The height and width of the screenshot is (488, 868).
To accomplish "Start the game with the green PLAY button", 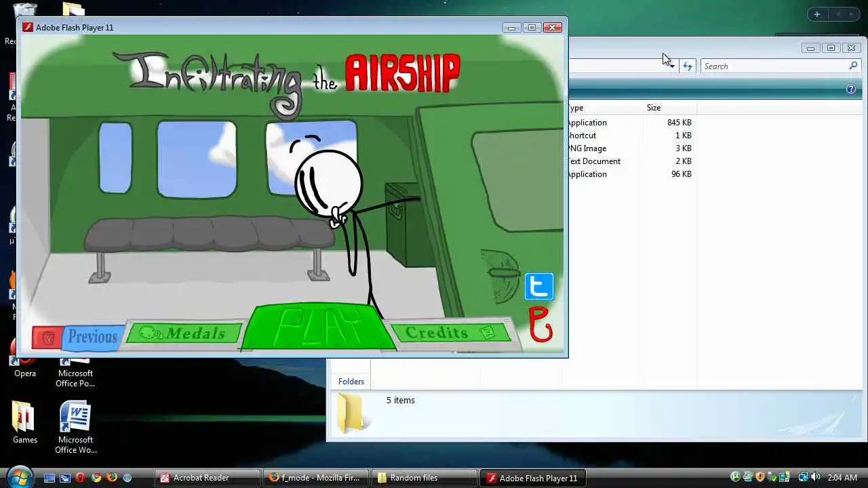I will click(x=319, y=327).
